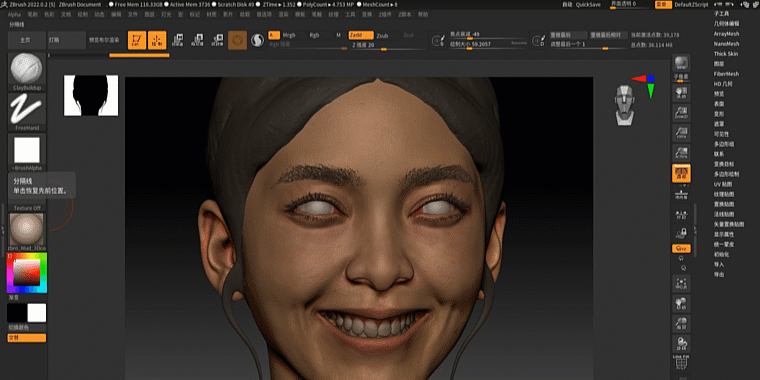Enable the Mrgb mode
This screenshot has height=380, width=760.
(289, 35)
